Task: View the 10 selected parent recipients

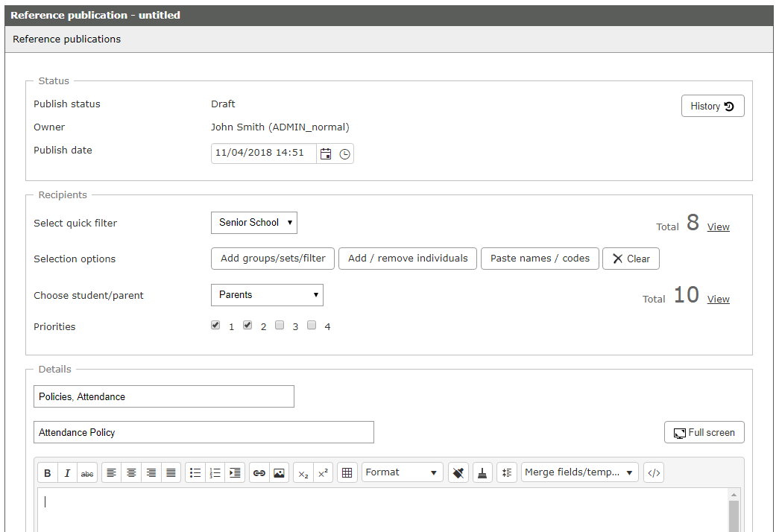Action: [718, 299]
